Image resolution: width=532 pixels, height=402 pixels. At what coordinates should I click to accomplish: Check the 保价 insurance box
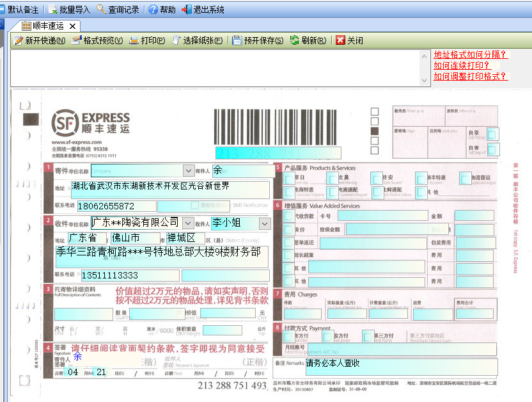coord(289,230)
